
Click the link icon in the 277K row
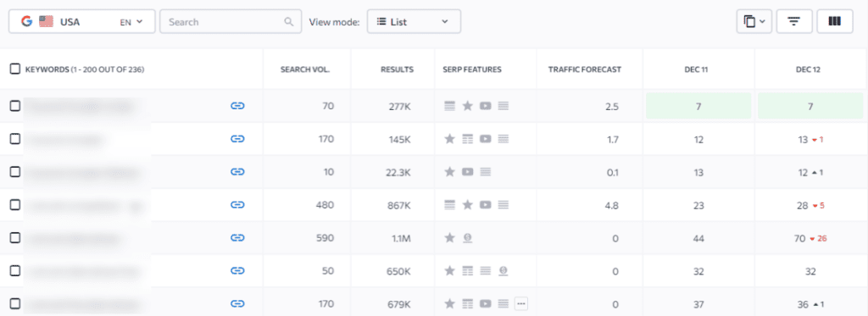(x=237, y=106)
